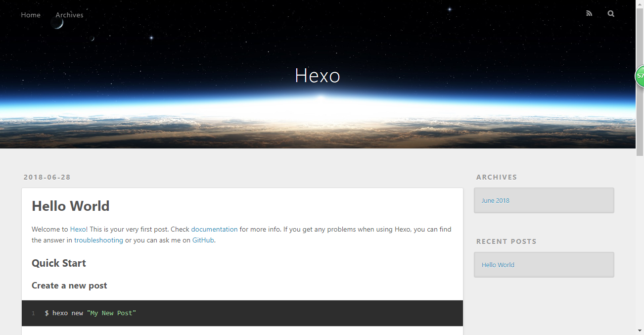644x335 pixels.
Task: Open Hello World under Recent Posts
Action: click(x=498, y=265)
